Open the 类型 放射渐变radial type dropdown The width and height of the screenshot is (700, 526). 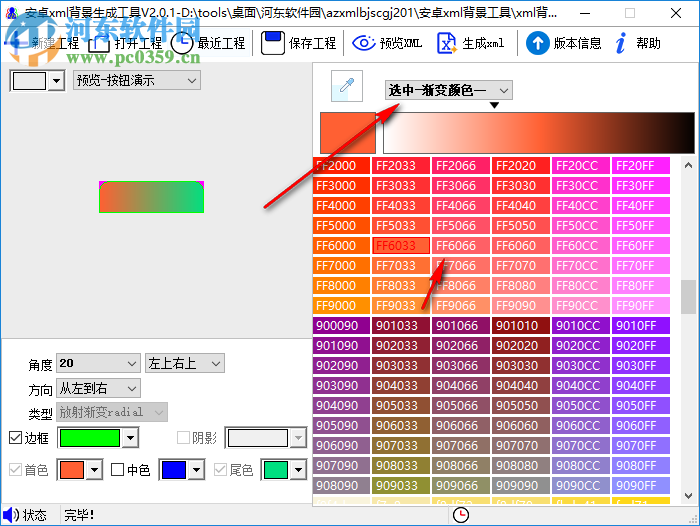point(112,412)
